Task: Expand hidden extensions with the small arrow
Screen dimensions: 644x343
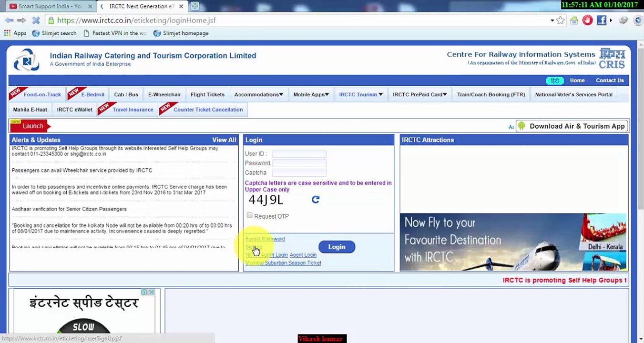Action: [611, 20]
